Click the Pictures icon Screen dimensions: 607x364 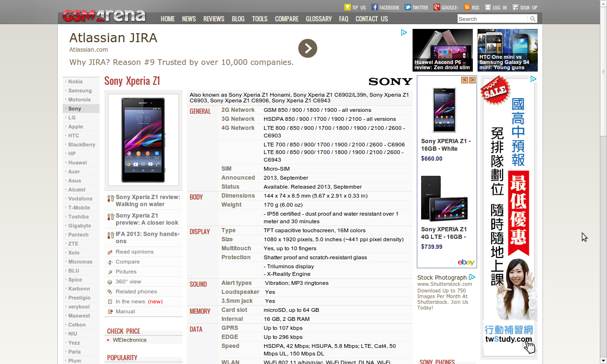[x=110, y=272]
